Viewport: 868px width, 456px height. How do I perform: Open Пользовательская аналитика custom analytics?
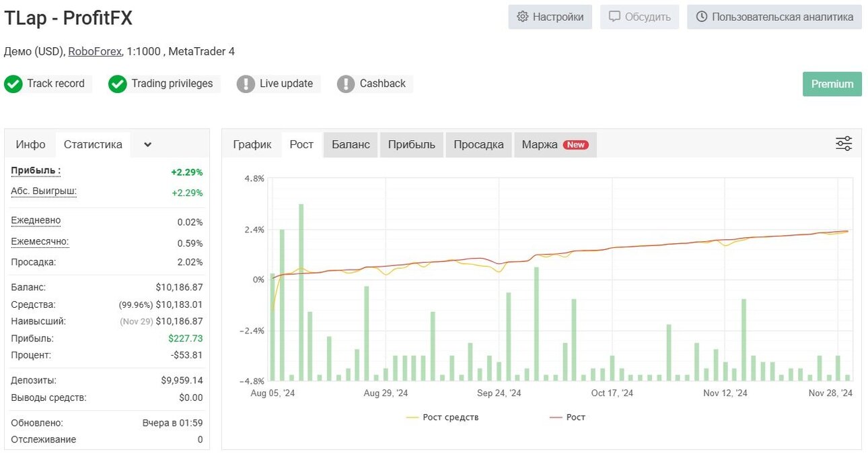[774, 17]
